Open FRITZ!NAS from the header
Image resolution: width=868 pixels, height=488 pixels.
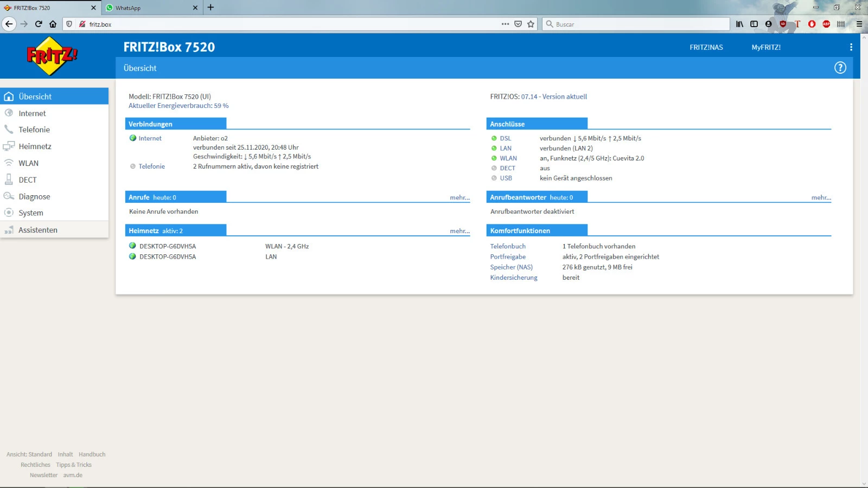point(706,47)
